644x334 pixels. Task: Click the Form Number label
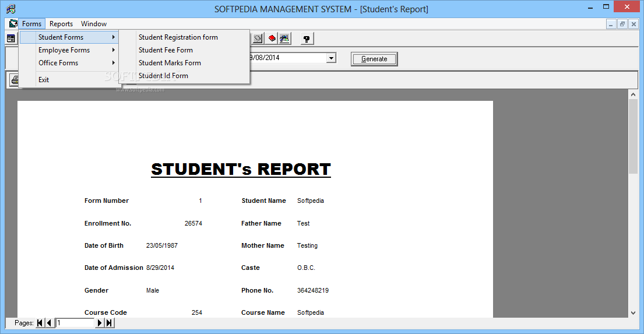pos(107,201)
